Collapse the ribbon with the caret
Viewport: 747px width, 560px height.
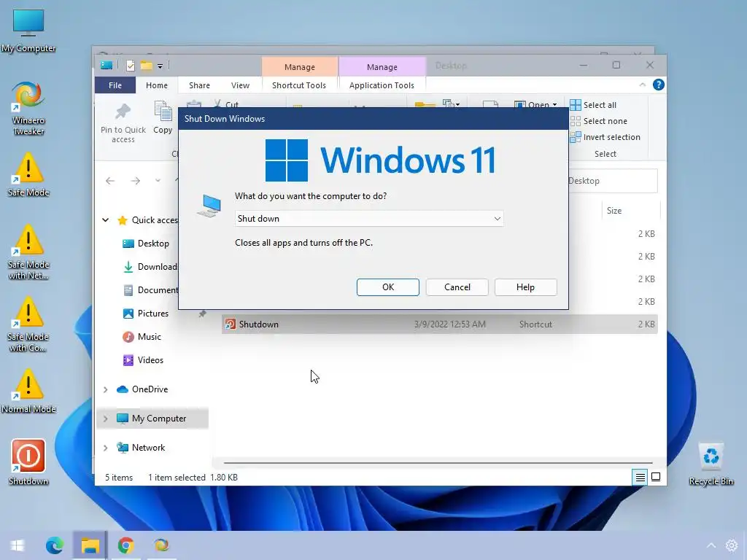pos(642,85)
